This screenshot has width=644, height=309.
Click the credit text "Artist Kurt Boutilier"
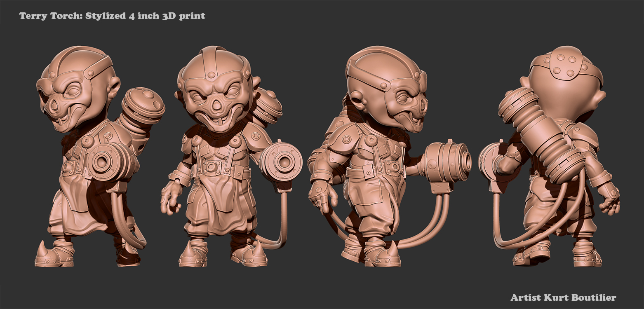coord(563,297)
